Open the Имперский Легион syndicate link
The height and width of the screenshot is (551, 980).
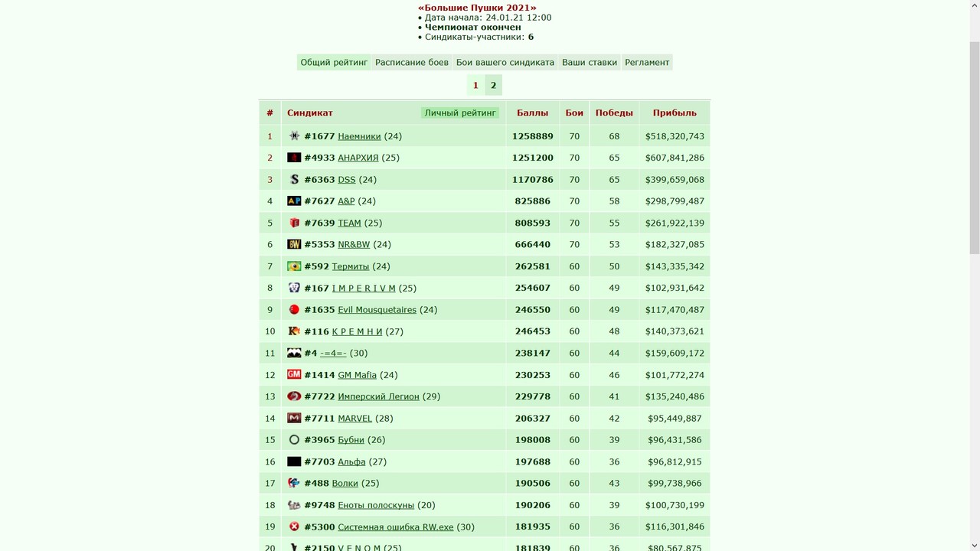[378, 396]
